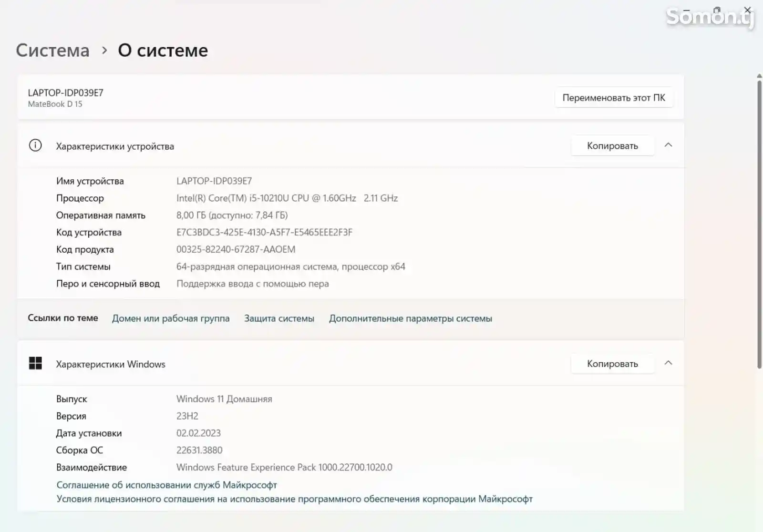Click the Windows logo icon beside Характеристики Windows
The image size is (763, 532).
coord(35,363)
